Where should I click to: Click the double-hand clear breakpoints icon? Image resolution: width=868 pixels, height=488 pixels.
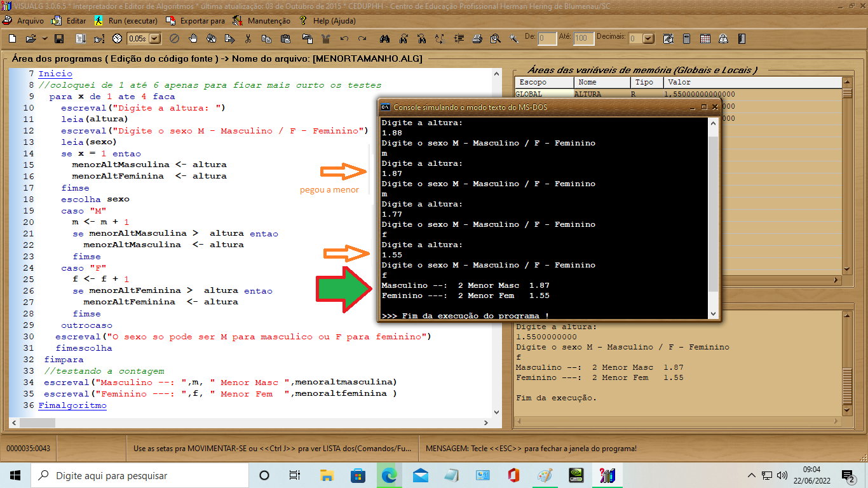pos(212,39)
